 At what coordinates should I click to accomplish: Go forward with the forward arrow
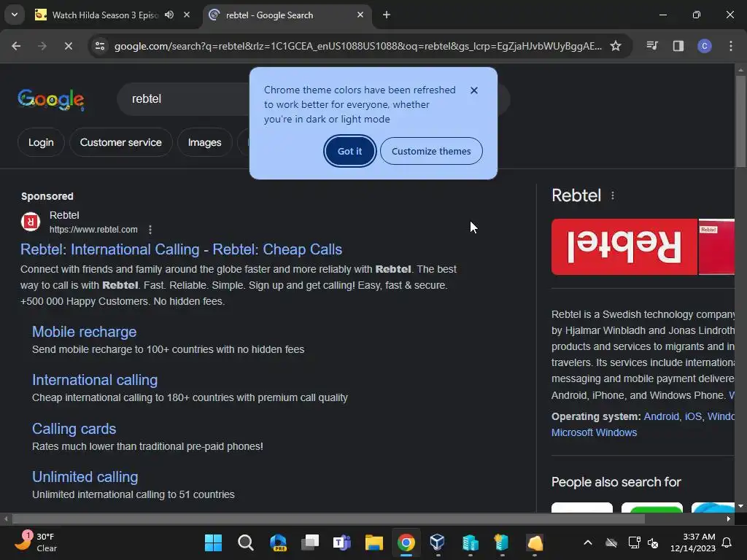coord(42,46)
